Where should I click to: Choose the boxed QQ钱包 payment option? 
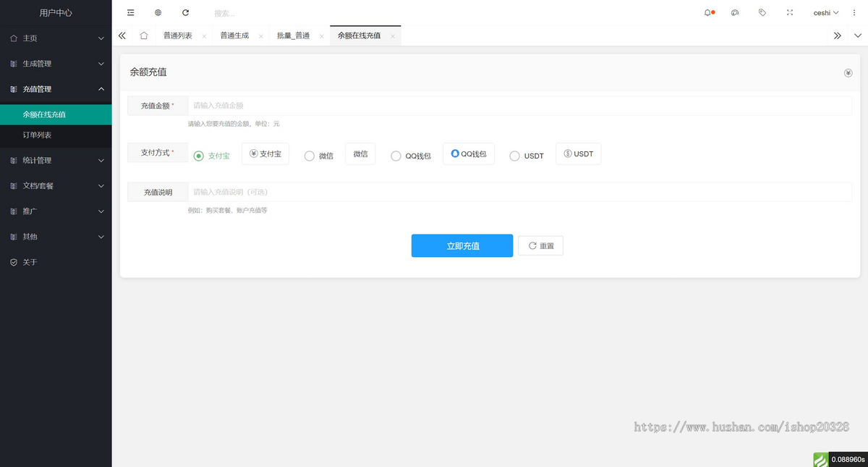(x=469, y=153)
